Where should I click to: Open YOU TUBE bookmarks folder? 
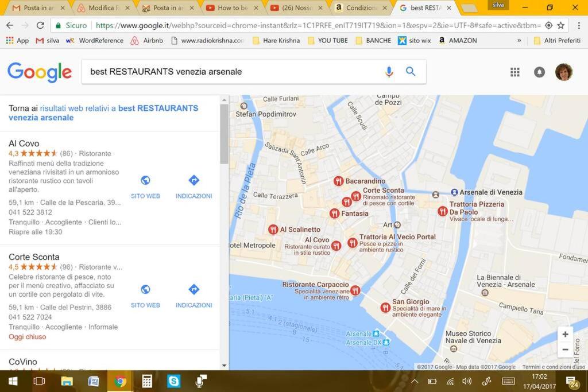coord(328,41)
